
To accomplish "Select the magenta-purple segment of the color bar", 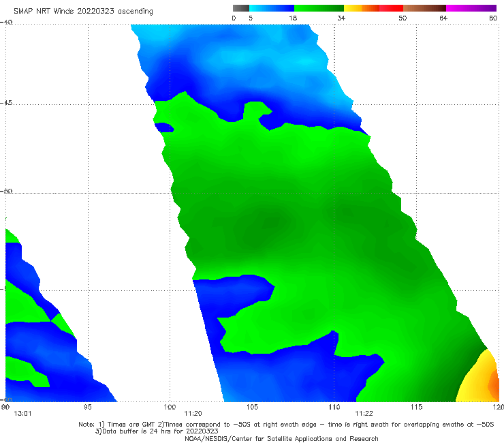I will (471, 8).
